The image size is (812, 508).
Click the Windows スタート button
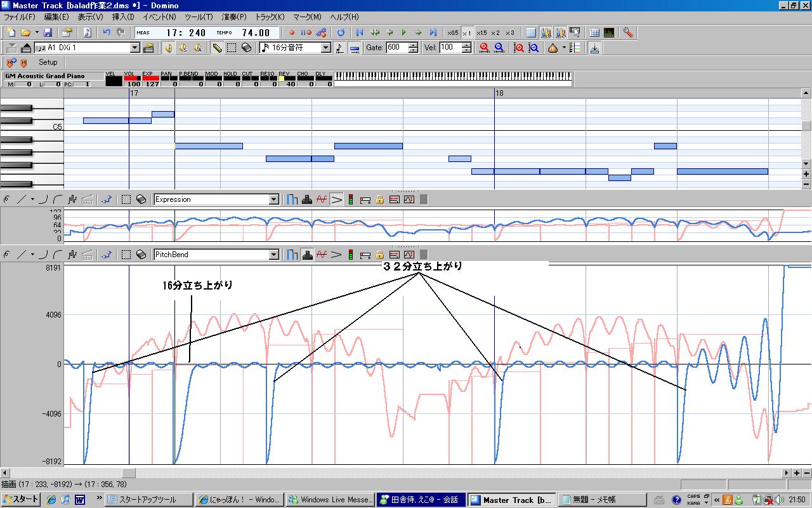[x=21, y=500]
